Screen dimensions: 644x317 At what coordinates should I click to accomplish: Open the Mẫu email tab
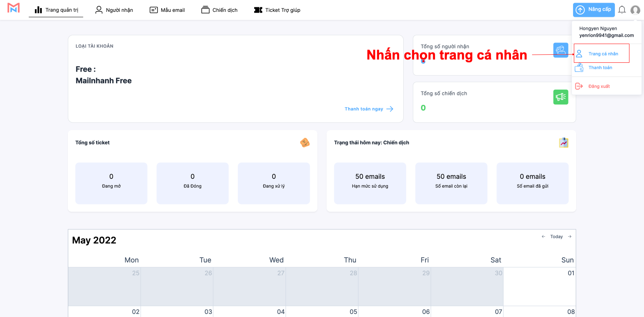click(x=167, y=10)
